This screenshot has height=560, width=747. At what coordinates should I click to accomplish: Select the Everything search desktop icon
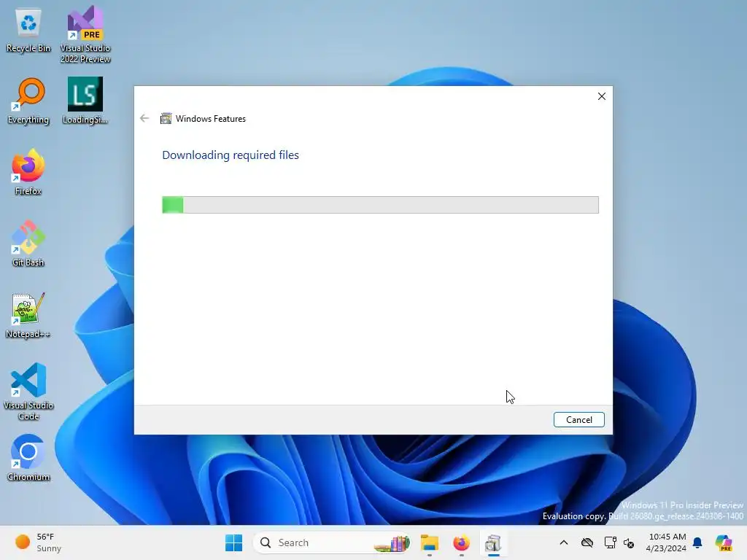point(28,101)
